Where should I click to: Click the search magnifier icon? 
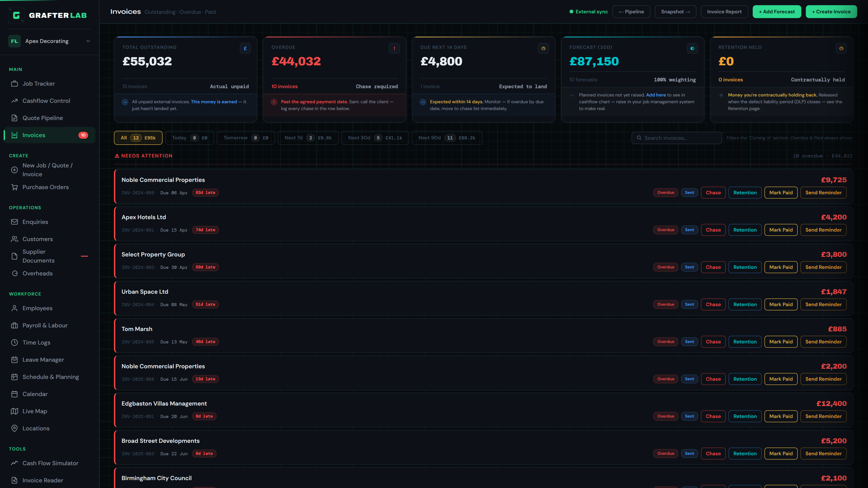tap(639, 138)
